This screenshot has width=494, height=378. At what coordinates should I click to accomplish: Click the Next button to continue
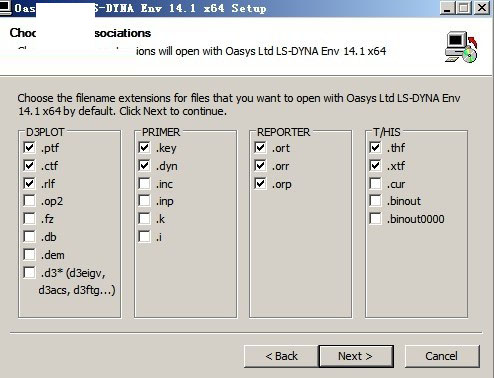tap(356, 356)
